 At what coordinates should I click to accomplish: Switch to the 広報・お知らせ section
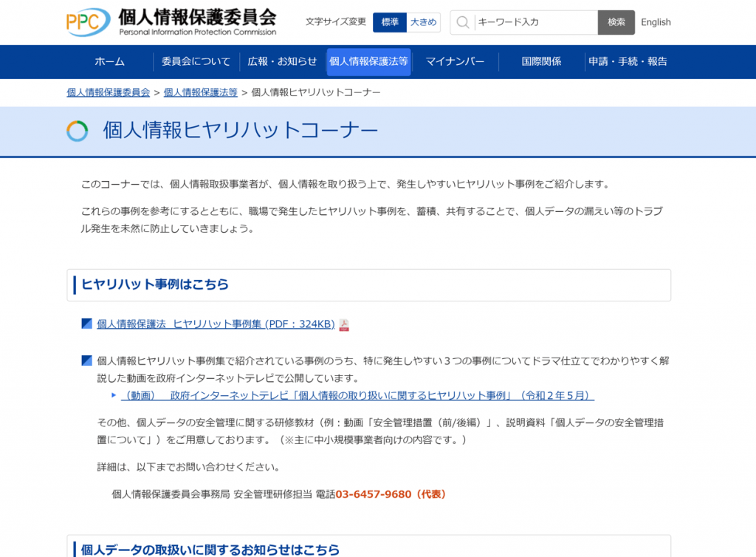click(283, 62)
